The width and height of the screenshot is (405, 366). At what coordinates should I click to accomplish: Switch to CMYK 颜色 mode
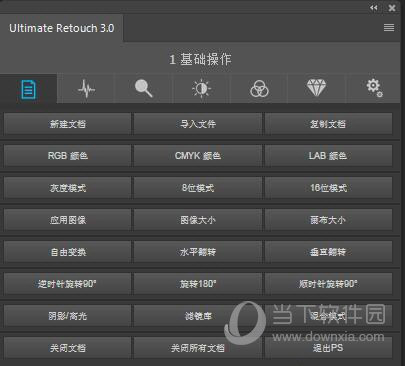click(198, 156)
